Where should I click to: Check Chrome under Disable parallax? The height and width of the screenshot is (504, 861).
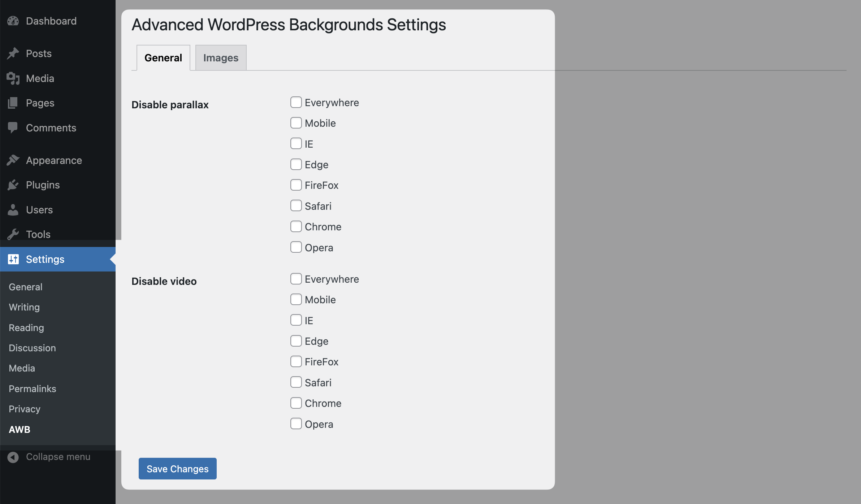coord(296,226)
